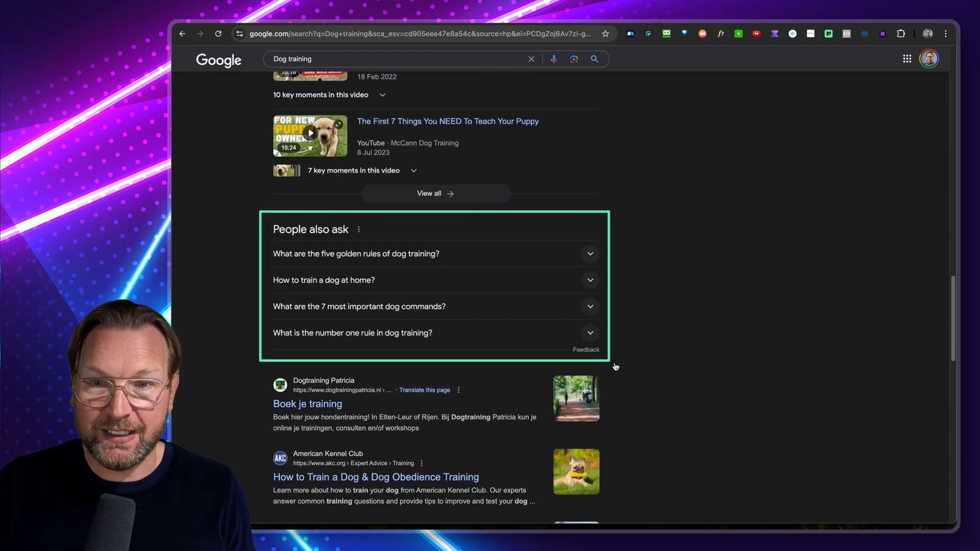Expand How to train a dog at home
This screenshot has height=551, width=980.
coord(436,280)
